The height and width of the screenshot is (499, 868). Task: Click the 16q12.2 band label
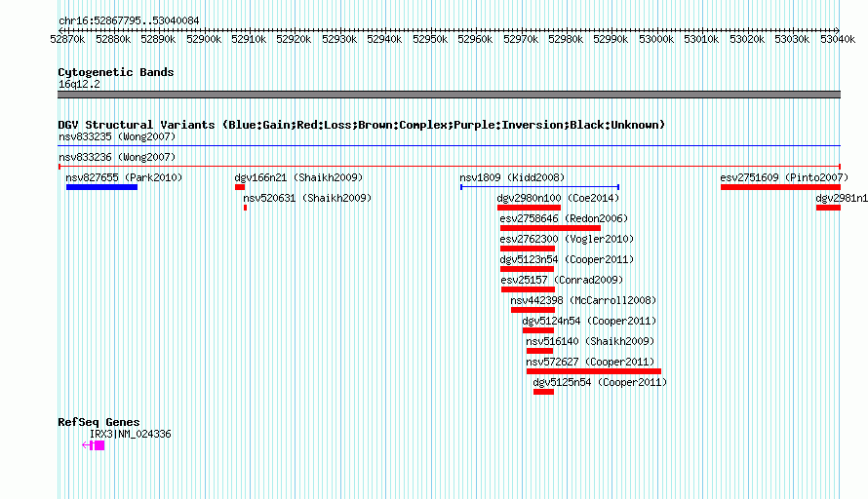tap(79, 84)
